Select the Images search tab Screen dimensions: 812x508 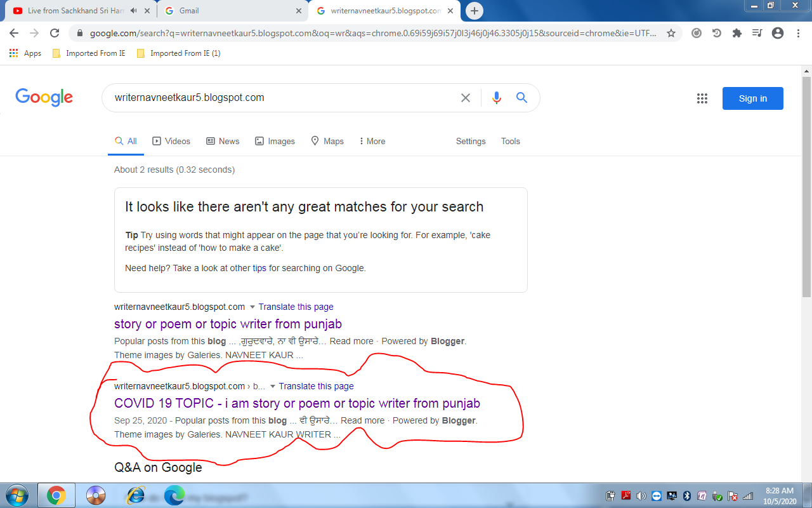(275, 141)
